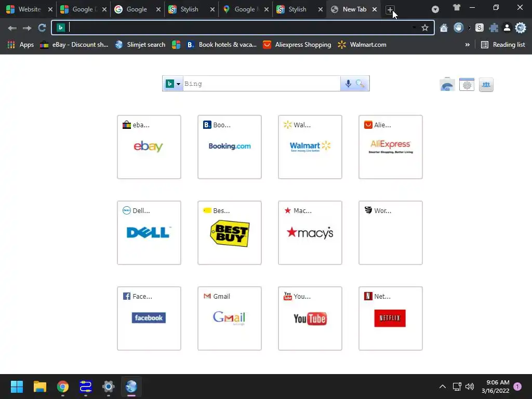
Task: Open the volume speaker control in tray
Action: 470,387
